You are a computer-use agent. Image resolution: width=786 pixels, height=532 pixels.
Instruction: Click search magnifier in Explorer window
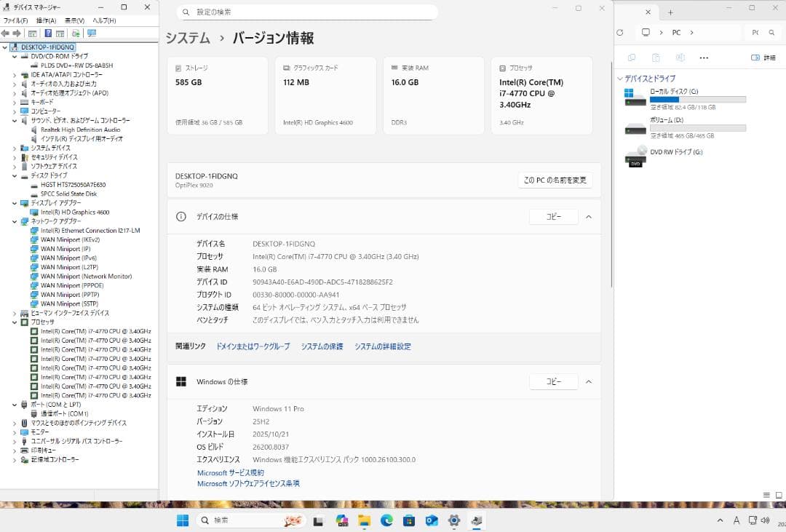pyautogui.click(x=771, y=33)
